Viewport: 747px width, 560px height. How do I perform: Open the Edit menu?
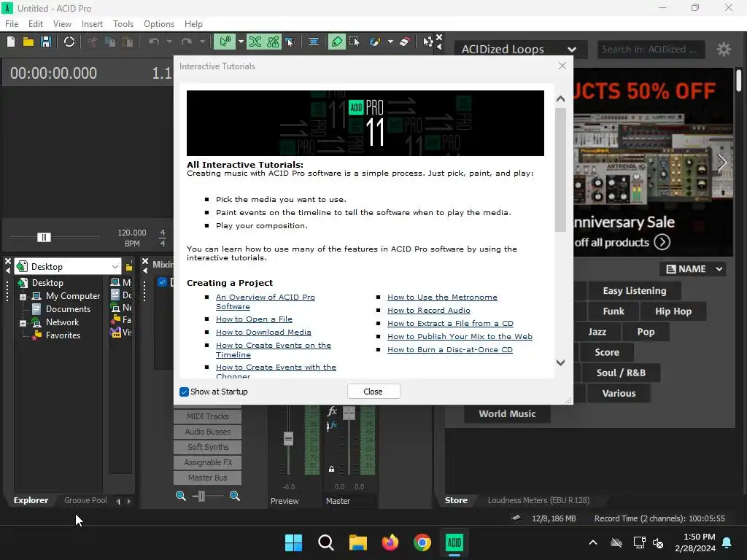(36, 24)
